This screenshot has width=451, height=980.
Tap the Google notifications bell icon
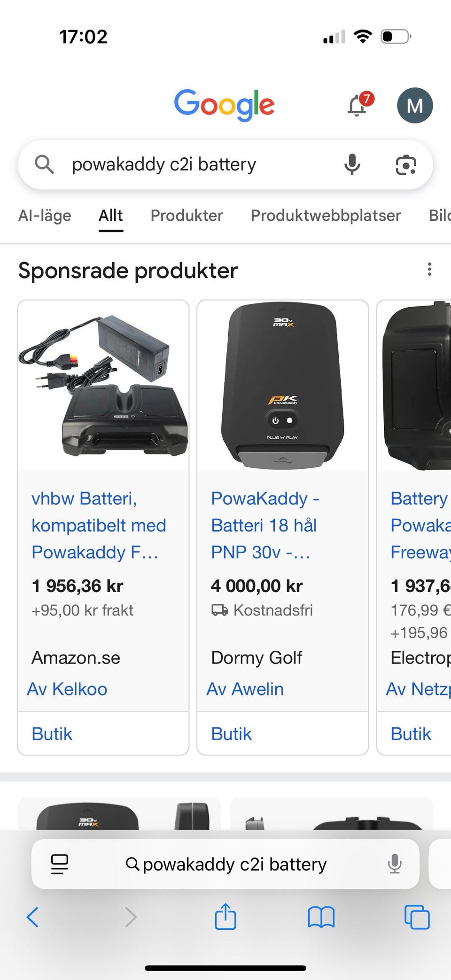[358, 105]
